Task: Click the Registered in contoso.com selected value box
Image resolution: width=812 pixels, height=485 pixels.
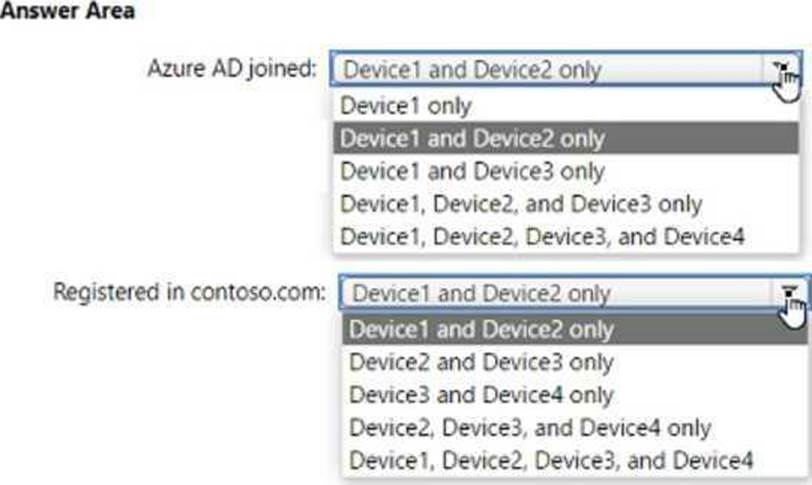Action: click(558, 294)
